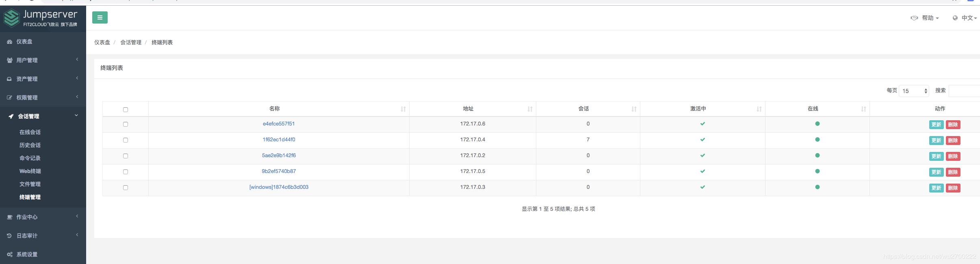Click the online green dot for [windows]1874c6b3d003
This screenshot has width=980, height=264.
817,187
